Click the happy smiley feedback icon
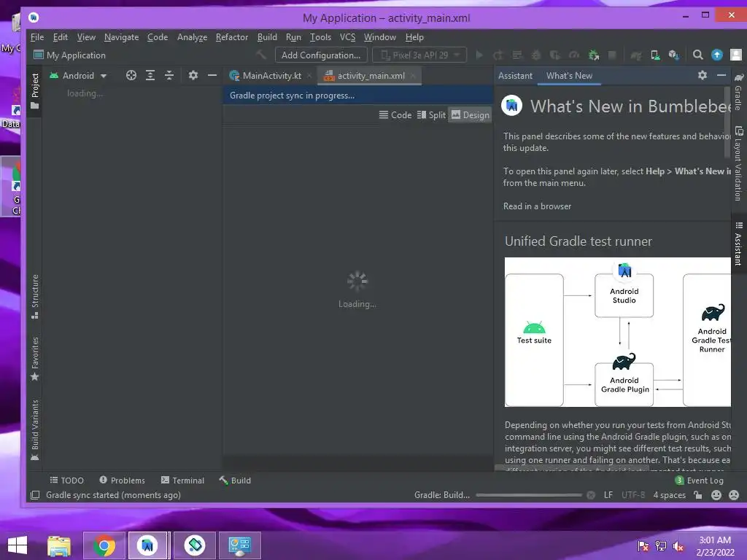Viewport: 747px width, 560px height. (x=716, y=495)
